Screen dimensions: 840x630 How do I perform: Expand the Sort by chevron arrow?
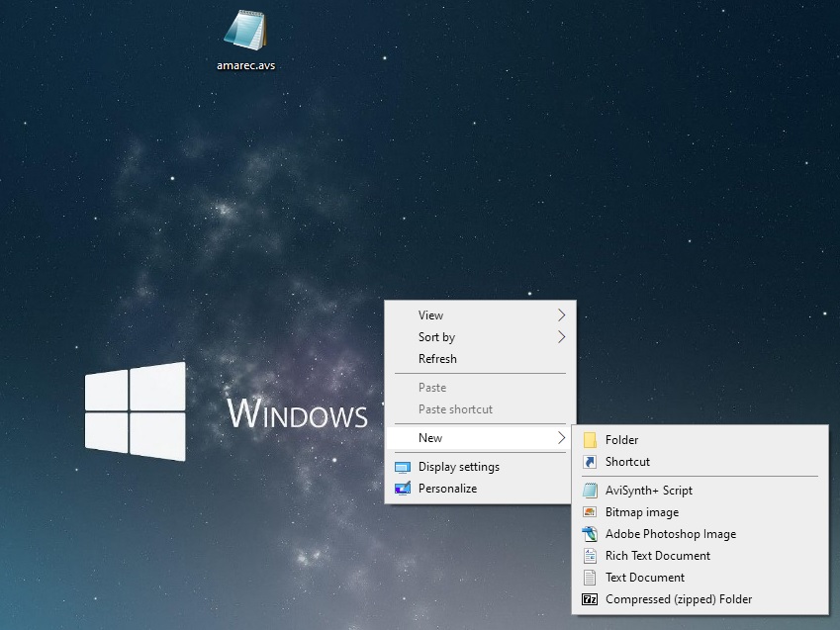(x=561, y=337)
